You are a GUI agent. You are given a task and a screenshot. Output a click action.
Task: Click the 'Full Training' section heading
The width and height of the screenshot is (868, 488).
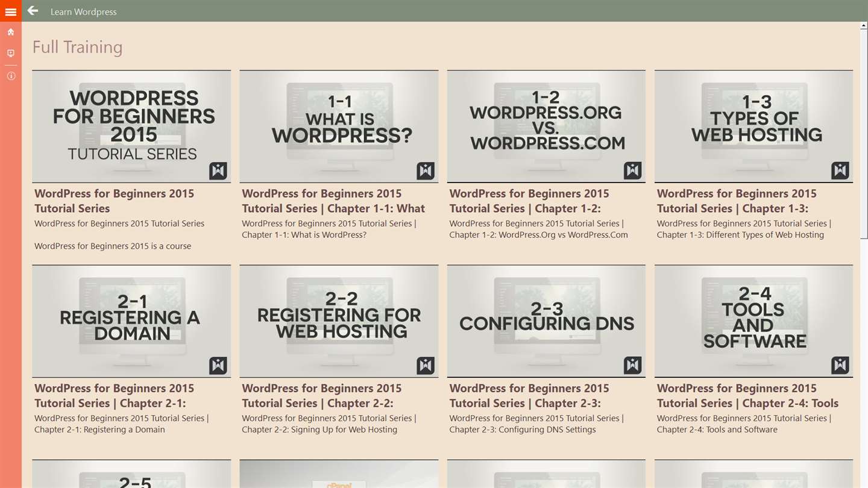pos(77,47)
